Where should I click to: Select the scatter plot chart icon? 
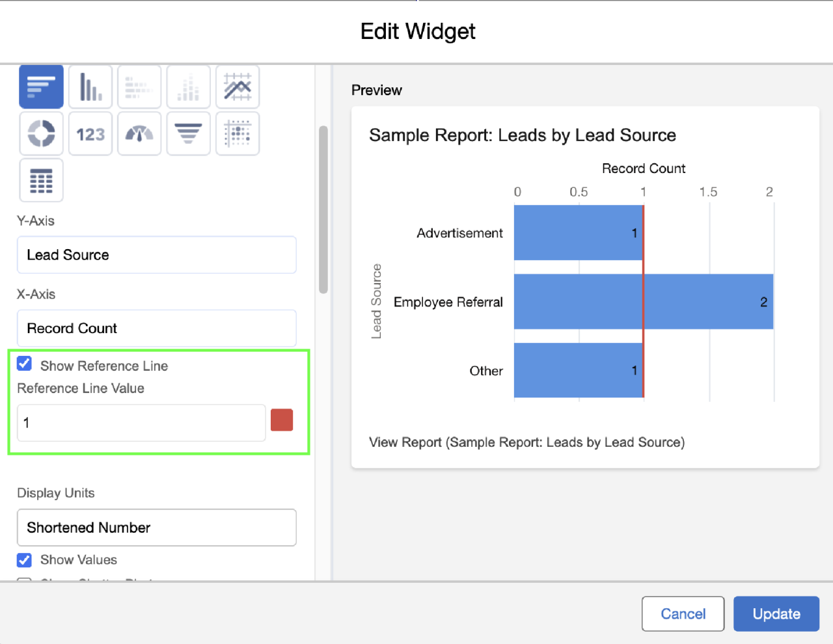[x=238, y=134]
